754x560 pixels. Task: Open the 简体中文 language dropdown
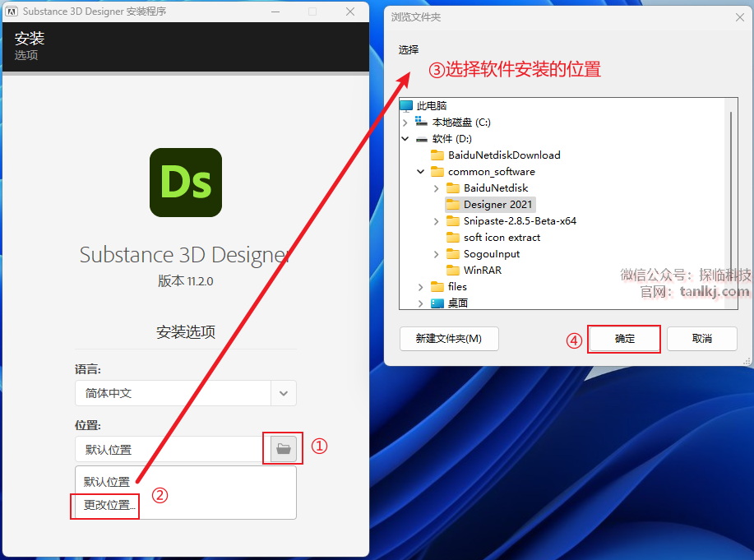tap(283, 393)
